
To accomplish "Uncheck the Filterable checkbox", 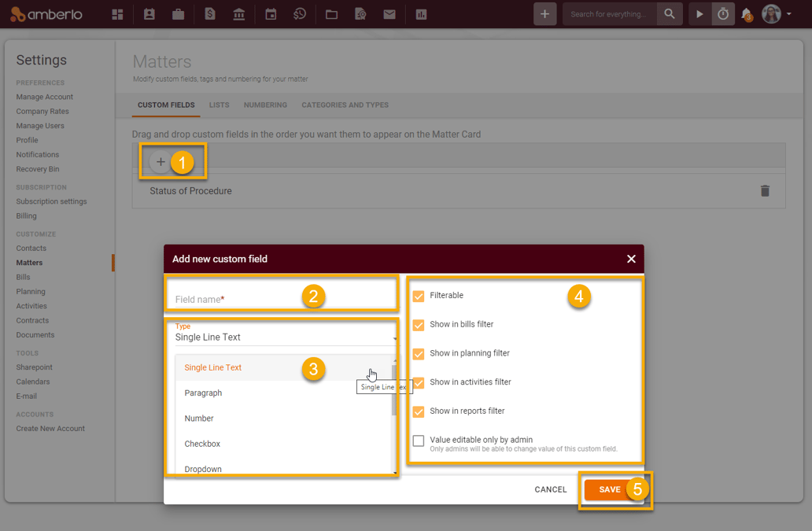I will [x=418, y=295].
